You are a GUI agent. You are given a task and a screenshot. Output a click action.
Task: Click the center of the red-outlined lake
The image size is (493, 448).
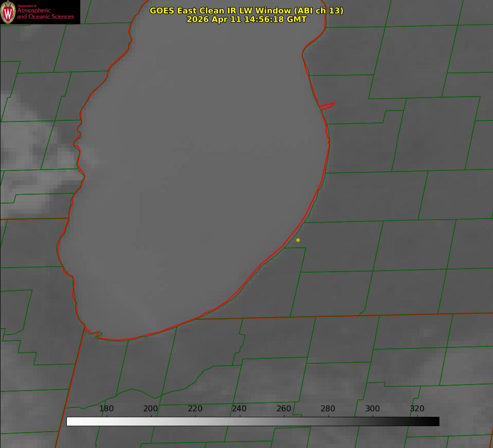click(195, 176)
